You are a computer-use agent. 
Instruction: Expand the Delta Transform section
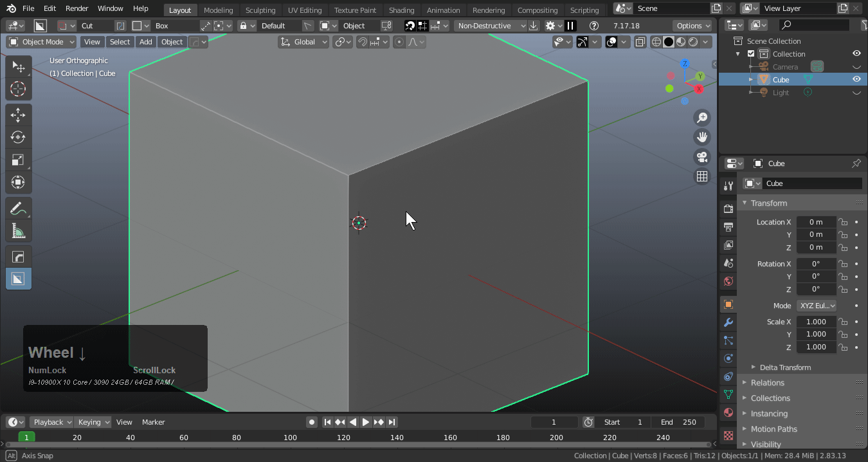[785, 367]
